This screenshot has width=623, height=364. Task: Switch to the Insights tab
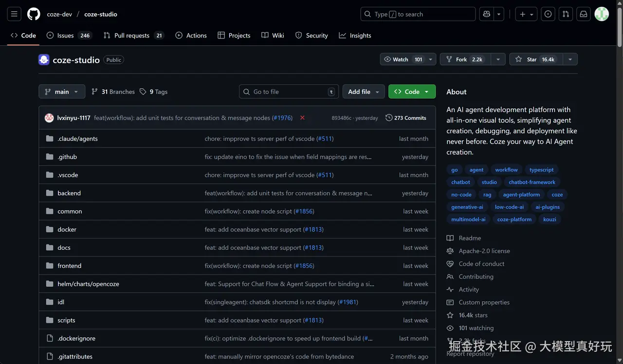pos(355,36)
